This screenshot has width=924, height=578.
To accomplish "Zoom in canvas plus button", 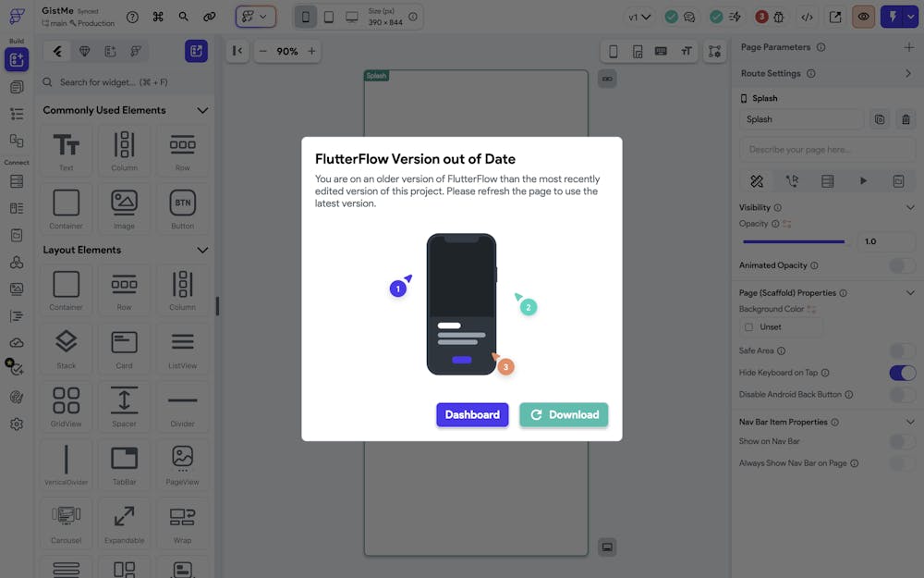I will (x=311, y=51).
